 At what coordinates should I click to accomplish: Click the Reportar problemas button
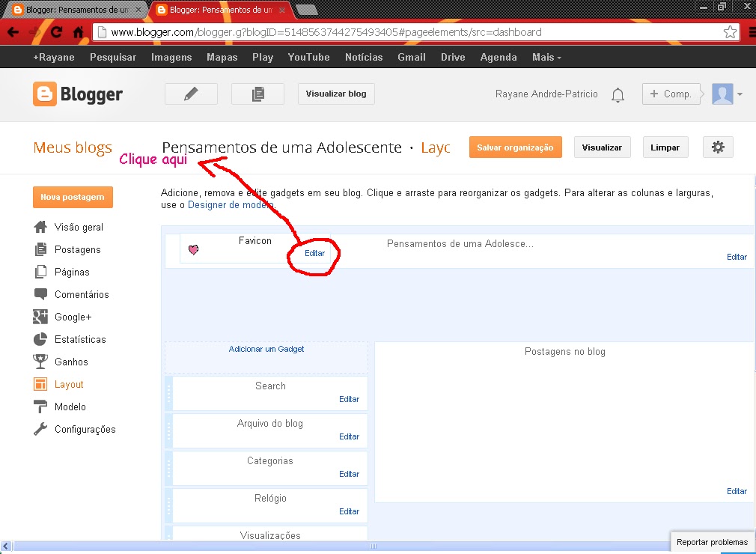712,542
